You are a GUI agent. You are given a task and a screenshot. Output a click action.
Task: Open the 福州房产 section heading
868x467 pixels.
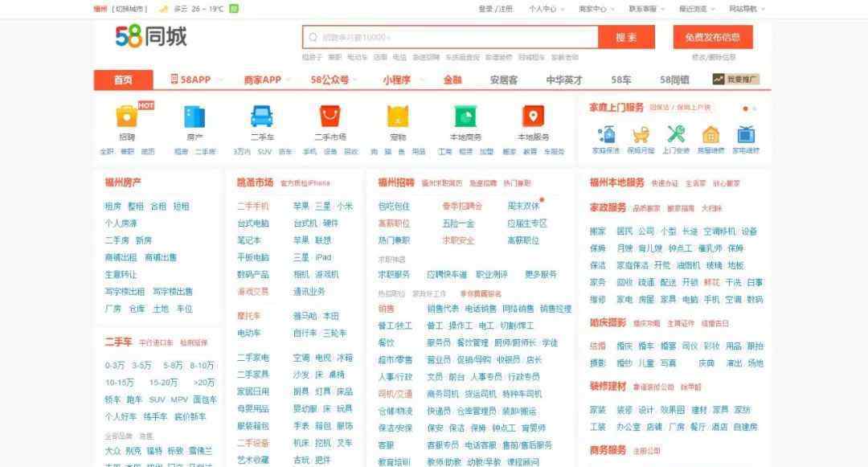tap(123, 182)
